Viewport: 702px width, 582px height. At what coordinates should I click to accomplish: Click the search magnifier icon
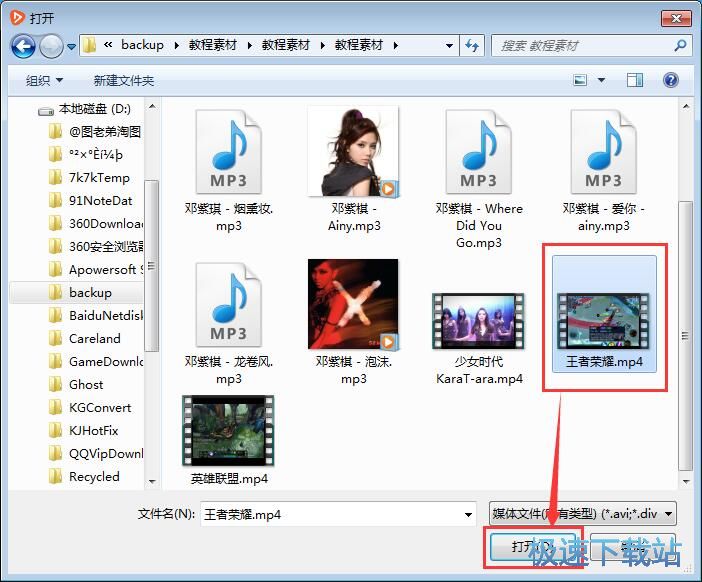(x=680, y=45)
